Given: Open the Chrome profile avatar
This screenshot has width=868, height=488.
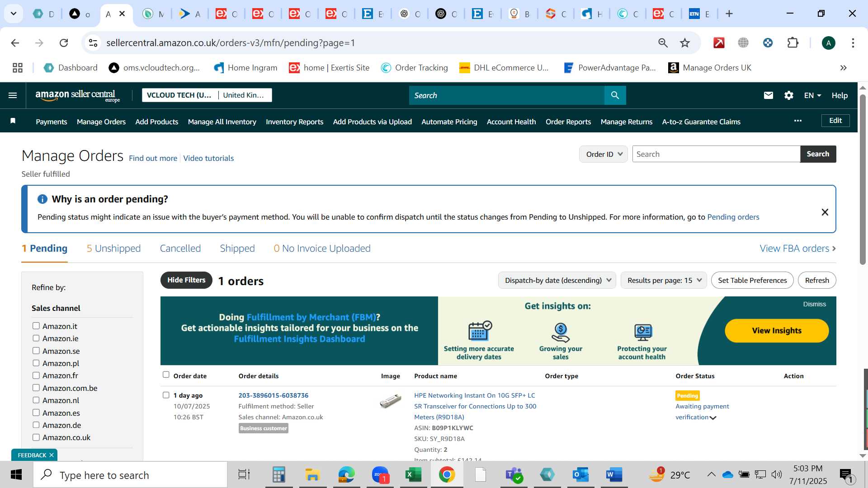Looking at the screenshot, I should click(x=828, y=43).
